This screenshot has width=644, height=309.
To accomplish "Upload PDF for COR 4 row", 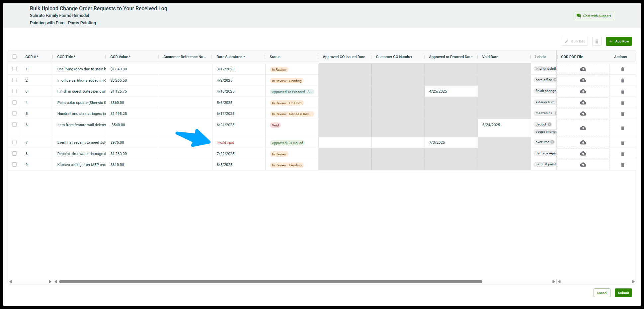I will point(583,103).
